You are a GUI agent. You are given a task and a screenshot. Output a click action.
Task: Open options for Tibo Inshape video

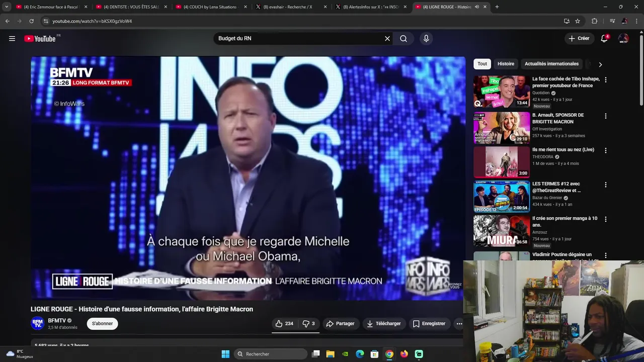[x=606, y=80]
